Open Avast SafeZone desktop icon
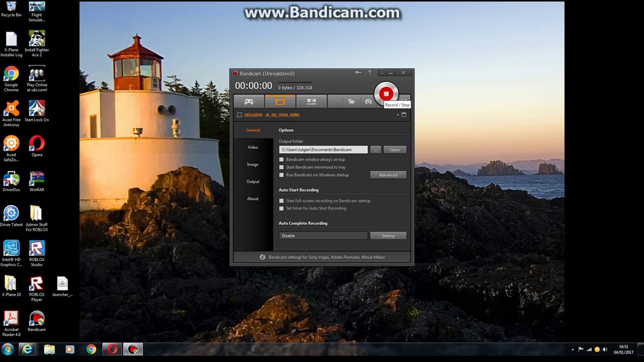 [x=11, y=149]
